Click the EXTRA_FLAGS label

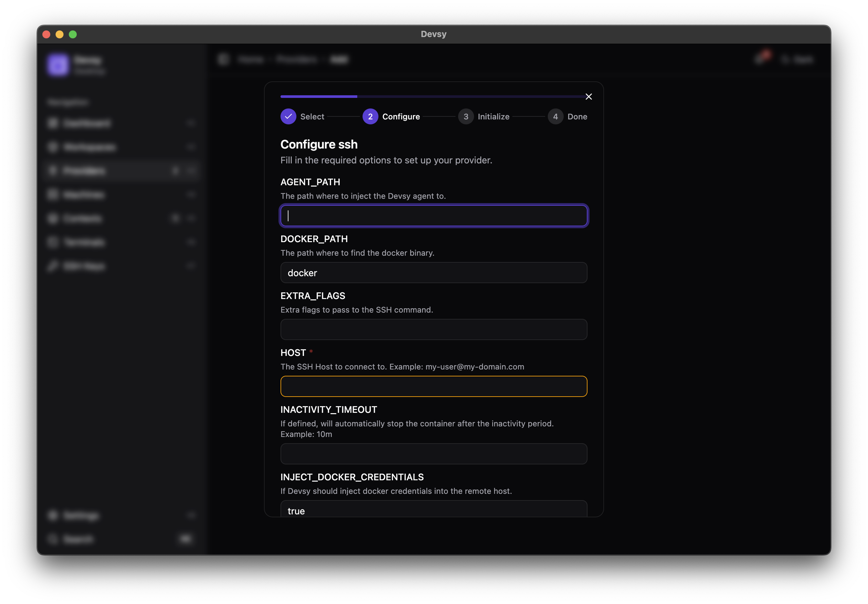[x=313, y=296]
